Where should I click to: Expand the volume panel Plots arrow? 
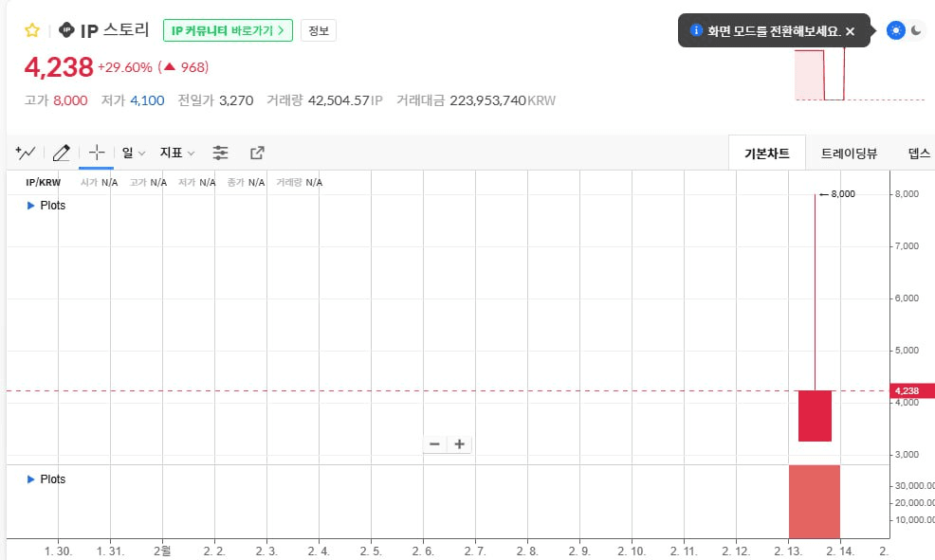[31, 479]
